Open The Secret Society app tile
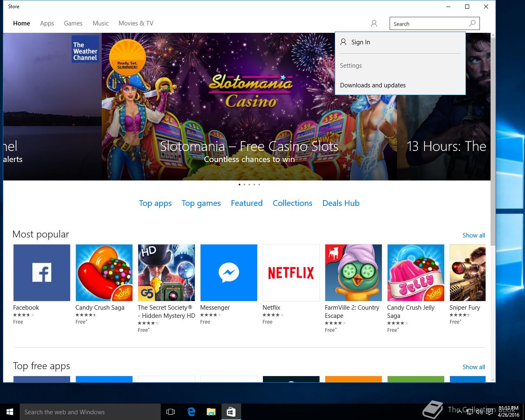Screen dimensions: 525x420 (167, 273)
